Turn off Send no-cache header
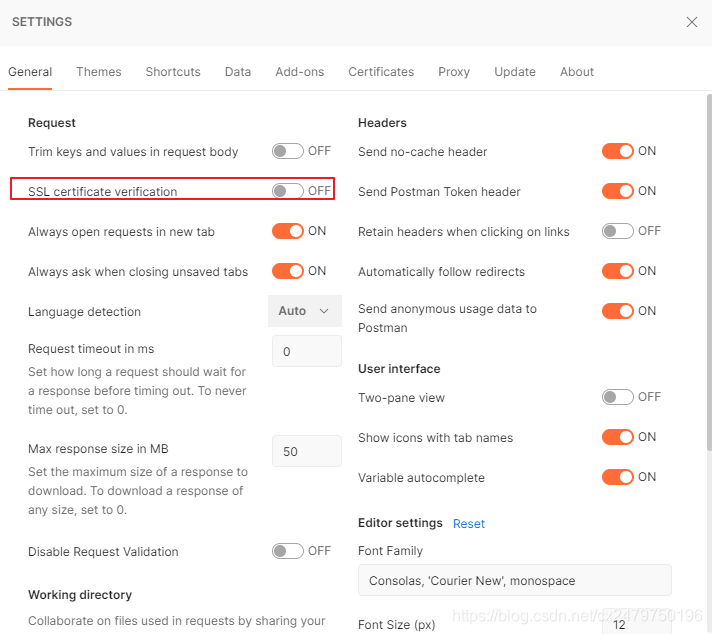This screenshot has width=712, height=634. [x=618, y=151]
